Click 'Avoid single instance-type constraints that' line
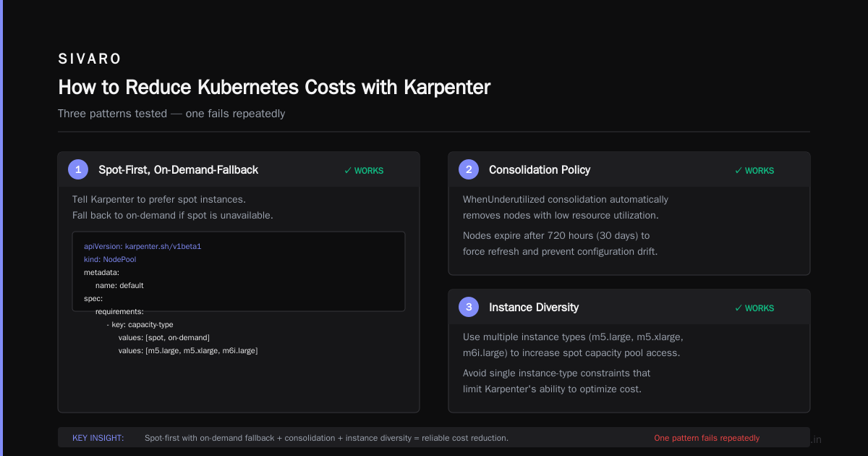This screenshot has height=456, width=868. coord(556,373)
